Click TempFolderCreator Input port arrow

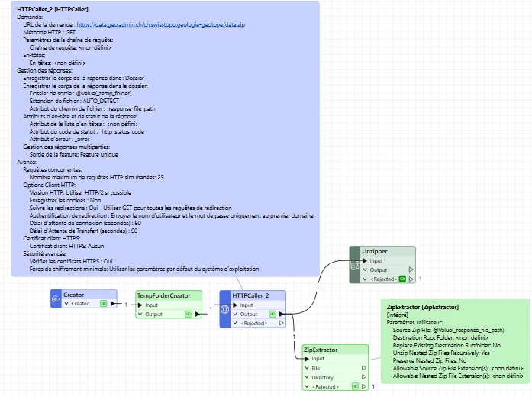click(x=140, y=305)
